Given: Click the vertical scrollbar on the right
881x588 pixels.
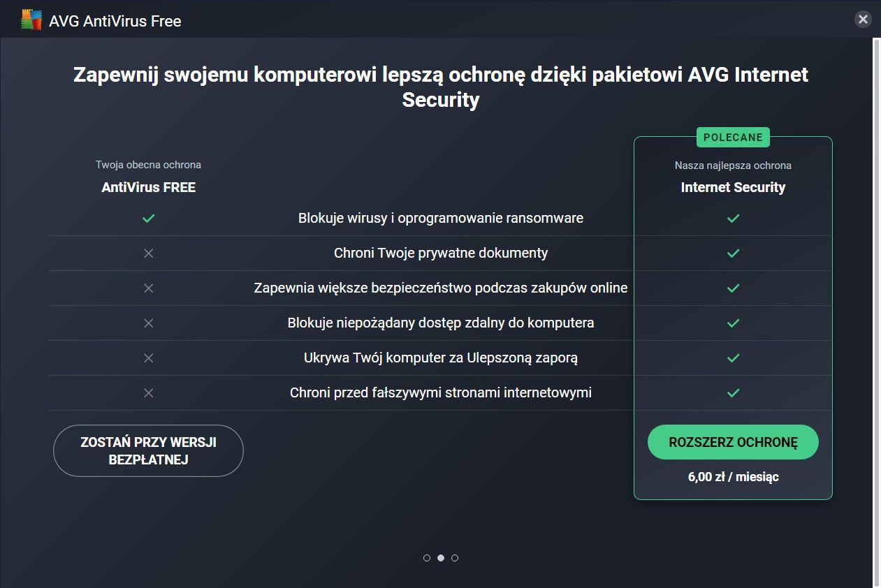Looking at the screenshot, I should [x=877, y=312].
